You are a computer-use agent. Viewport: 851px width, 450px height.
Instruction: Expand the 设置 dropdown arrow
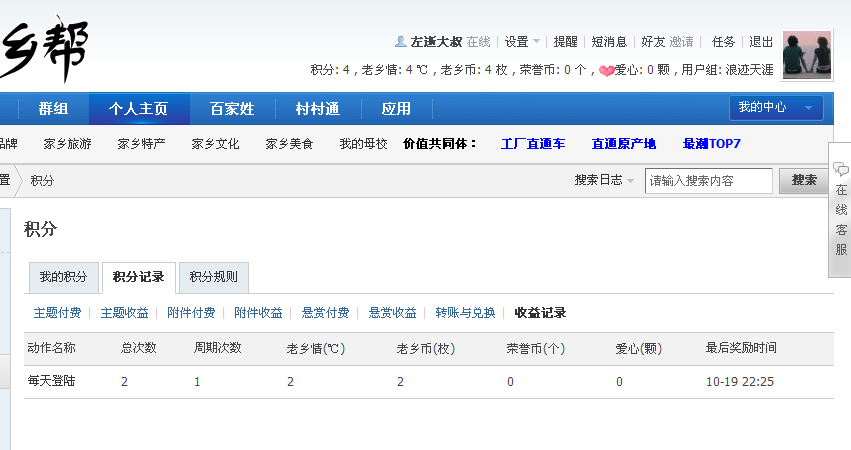pos(536,42)
